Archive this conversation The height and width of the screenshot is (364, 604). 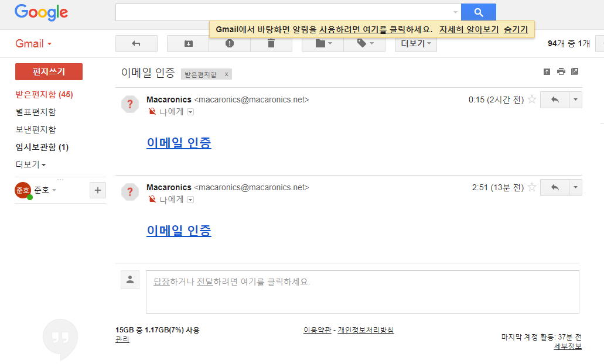click(188, 43)
